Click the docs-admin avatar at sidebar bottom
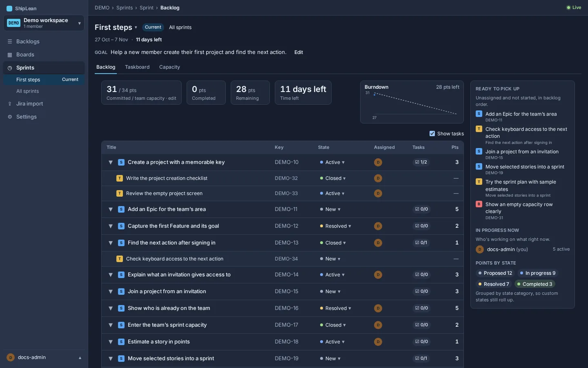 pos(11,357)
